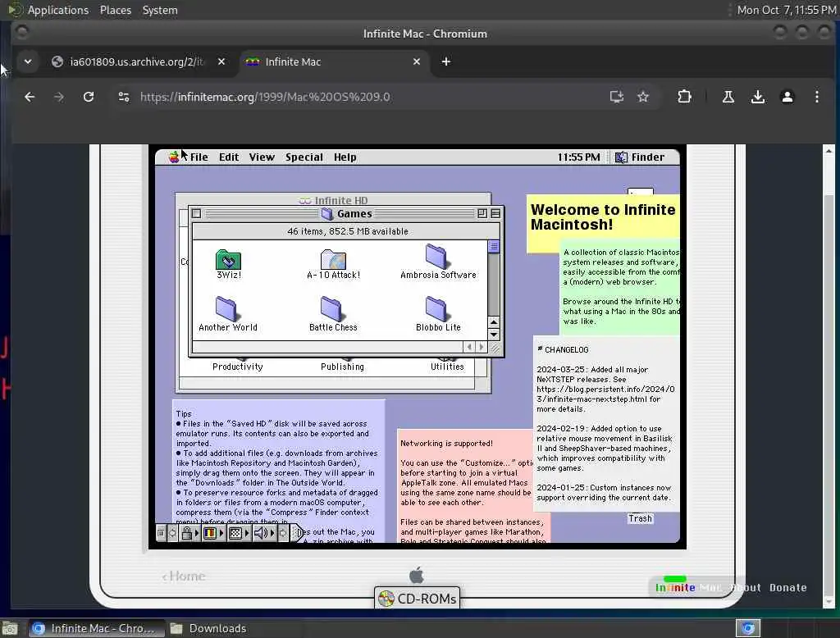Click the Games window close box
Viewport: 840px width, 638px height.
(197, 213)
